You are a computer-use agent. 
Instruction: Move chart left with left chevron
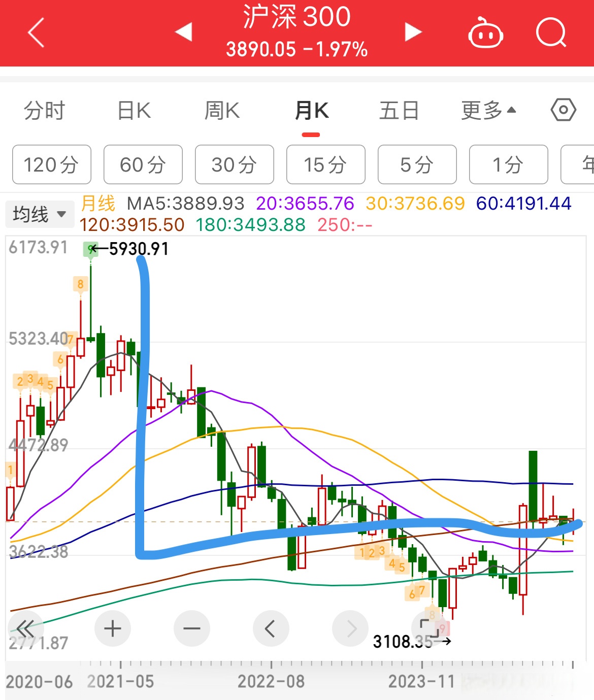(271, 629)
